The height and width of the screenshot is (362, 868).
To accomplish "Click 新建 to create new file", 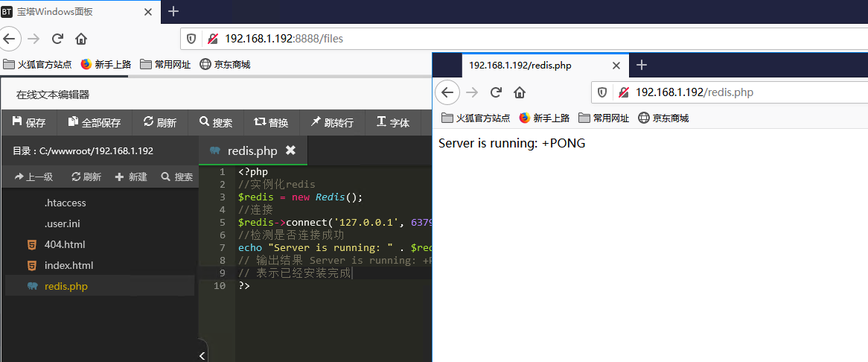I will [x=131, y=177].
